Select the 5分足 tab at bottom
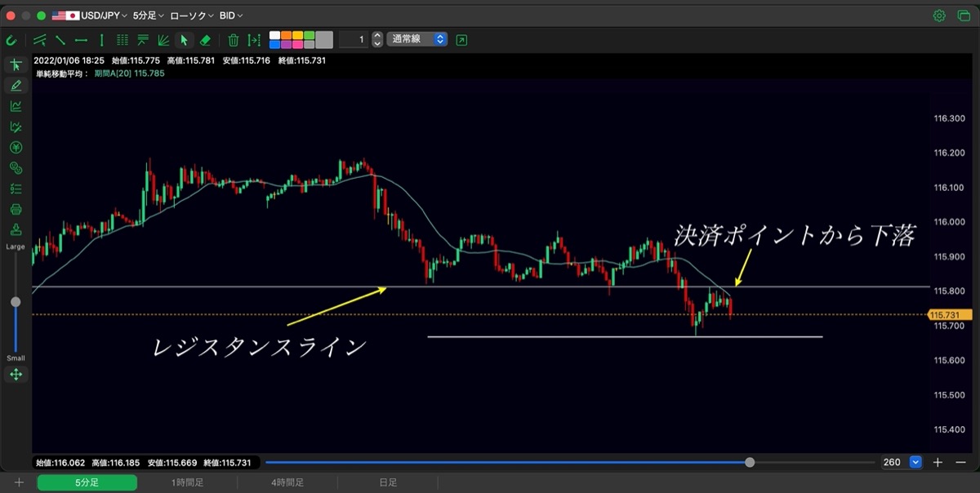The height and width of the screenshot is (493, 980). (x=87, y=483)
